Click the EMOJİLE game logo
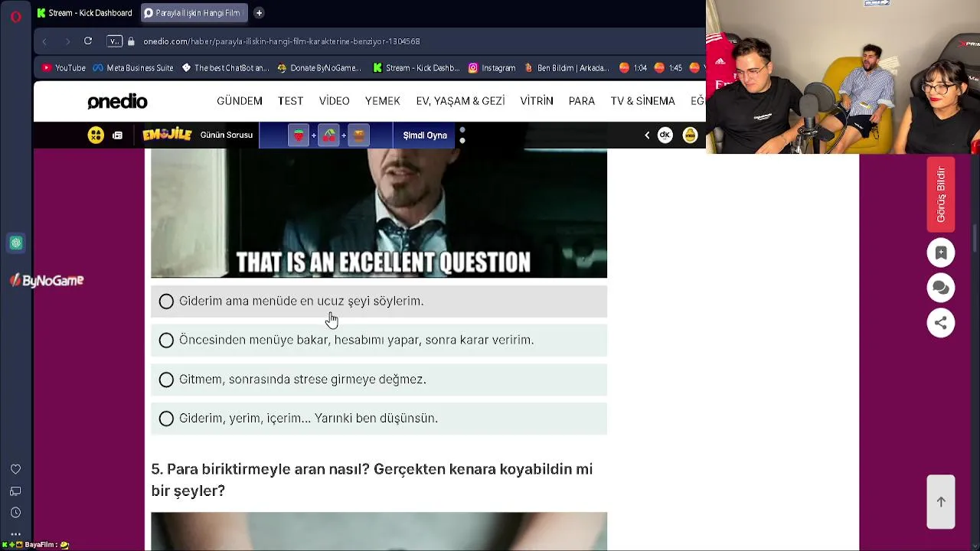 coord(167,135)
